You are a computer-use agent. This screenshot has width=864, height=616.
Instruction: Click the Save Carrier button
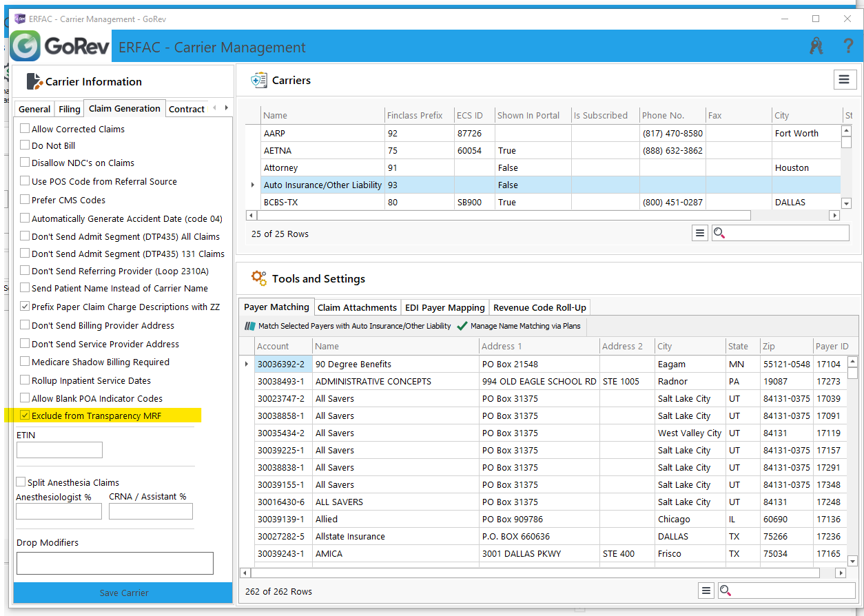(x=123, y=593)
